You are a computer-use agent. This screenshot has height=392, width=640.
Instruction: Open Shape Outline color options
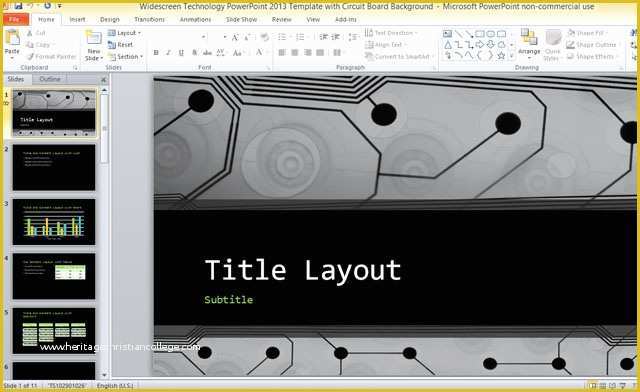(592, 45)
